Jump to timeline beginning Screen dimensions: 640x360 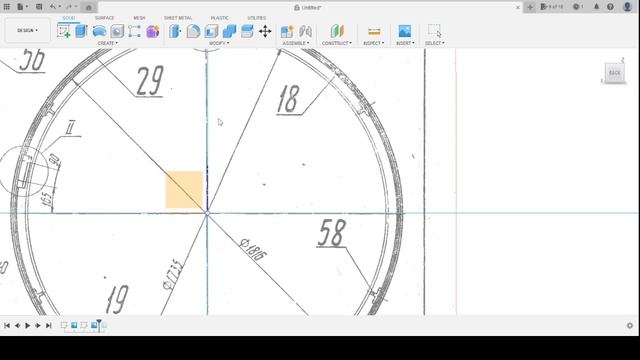(7, 325)
